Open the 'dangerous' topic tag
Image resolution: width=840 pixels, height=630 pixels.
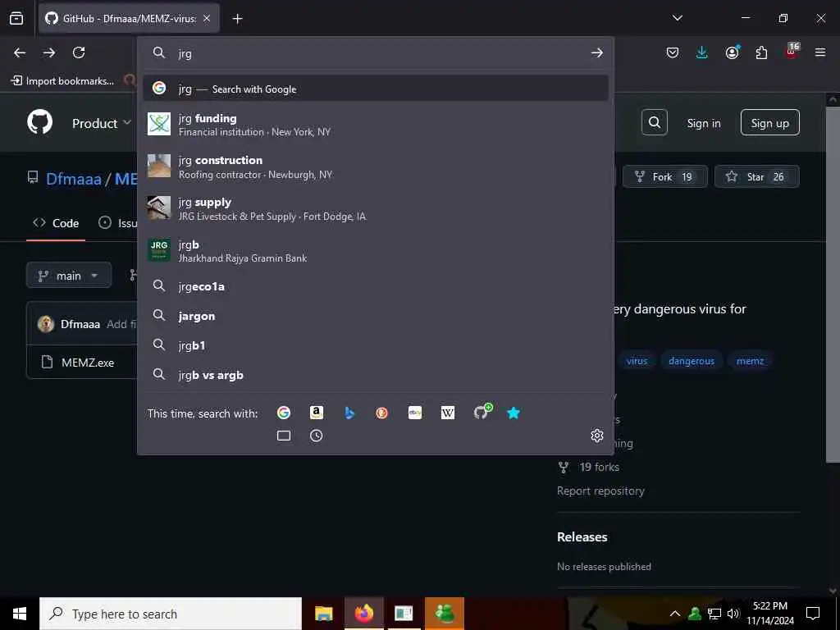[691, 361]
